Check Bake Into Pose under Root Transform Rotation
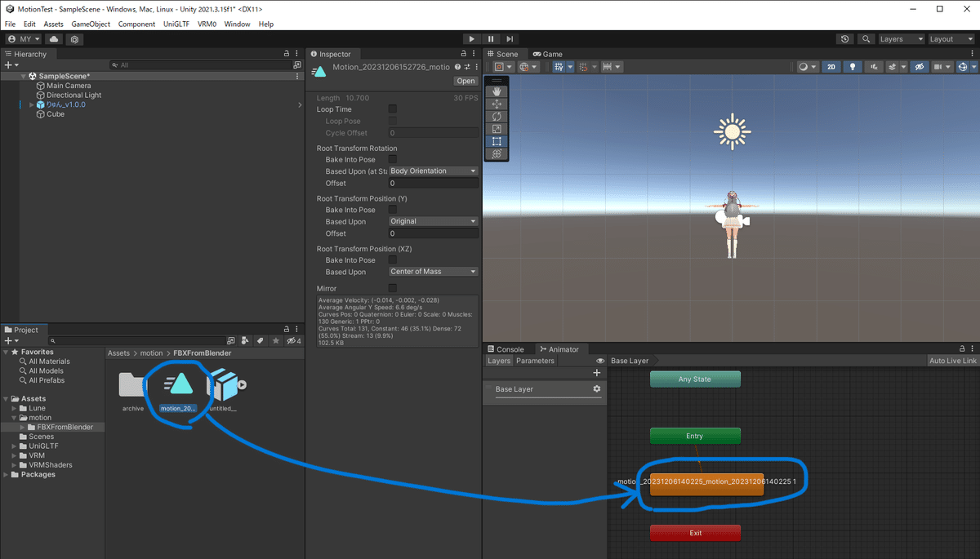 [393, 160]
